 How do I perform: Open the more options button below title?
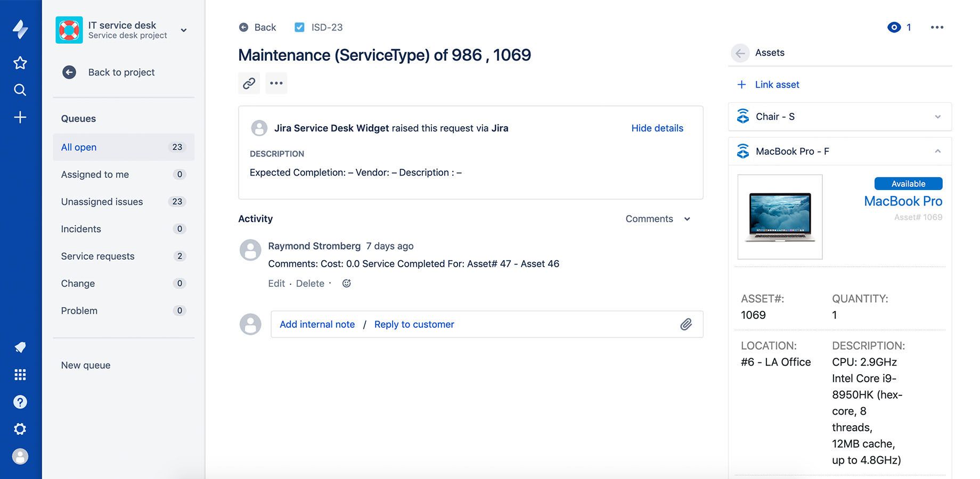(x=276, y=83)
